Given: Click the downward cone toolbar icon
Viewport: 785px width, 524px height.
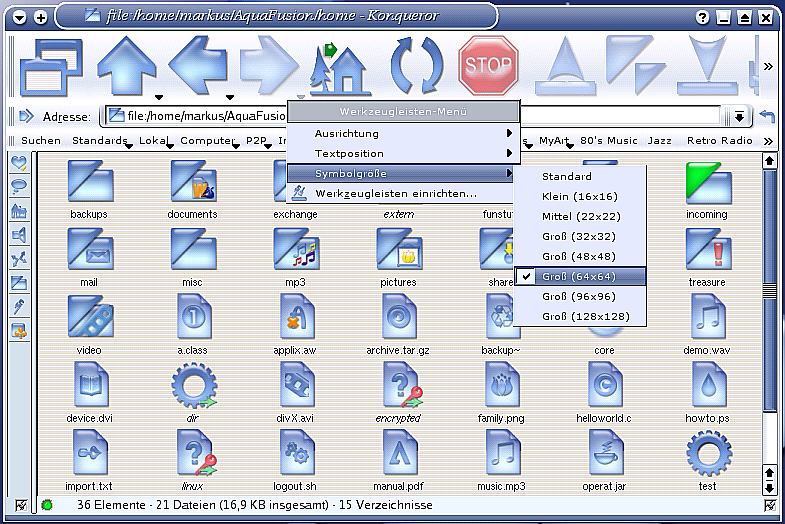Looking at the screenshot, I should pos(707,65).
